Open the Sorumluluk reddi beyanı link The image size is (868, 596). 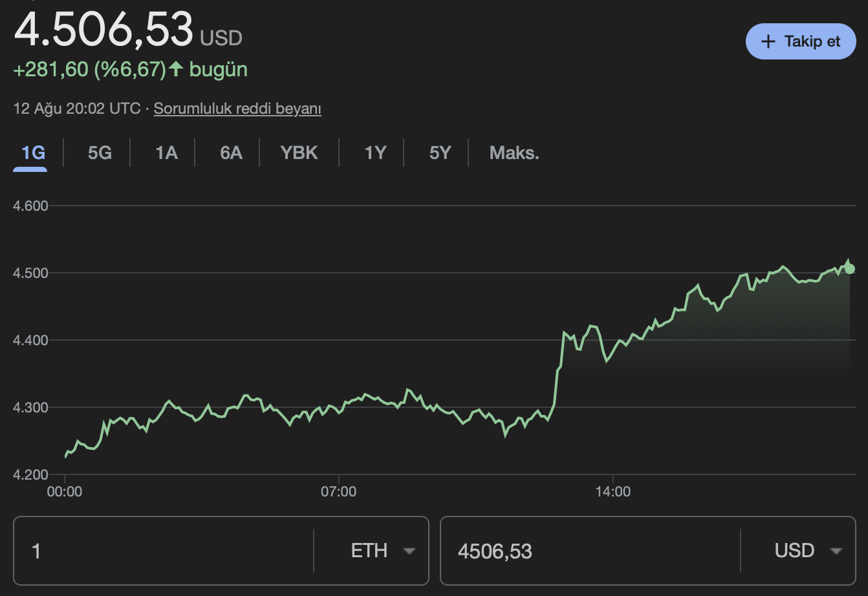tap(237, 109)
